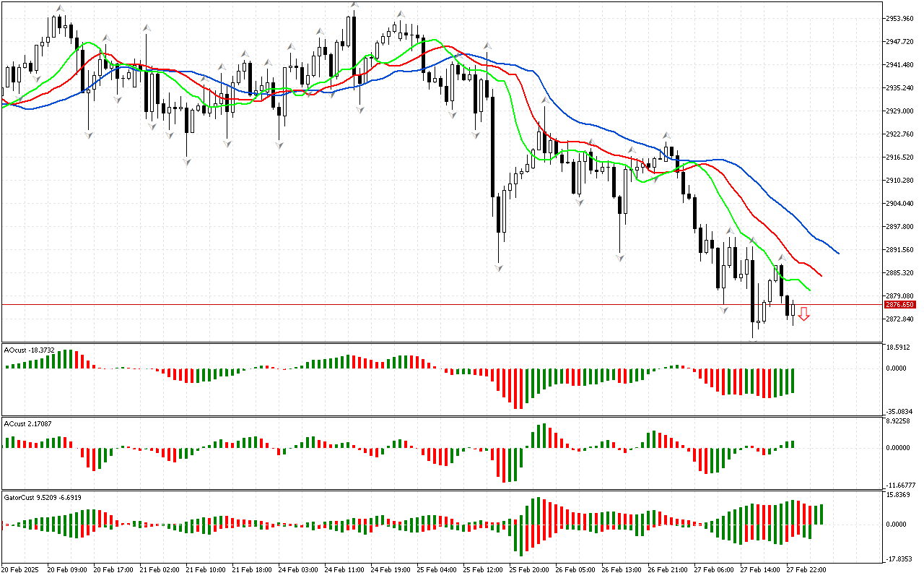Click the 2904.040 price axis label
Image resolution: width=924 pixels, height=578 pixels.
[900, 203]
